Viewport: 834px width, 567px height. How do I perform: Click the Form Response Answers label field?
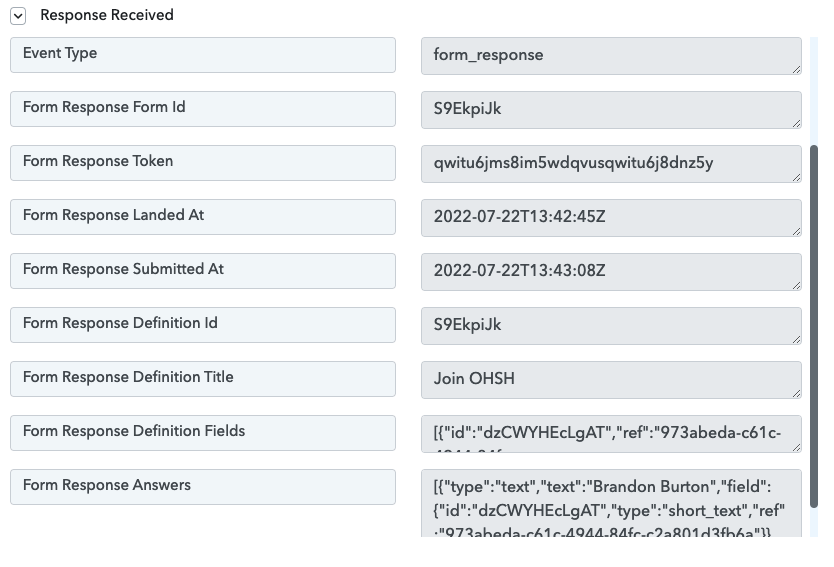tap(203, 487)
